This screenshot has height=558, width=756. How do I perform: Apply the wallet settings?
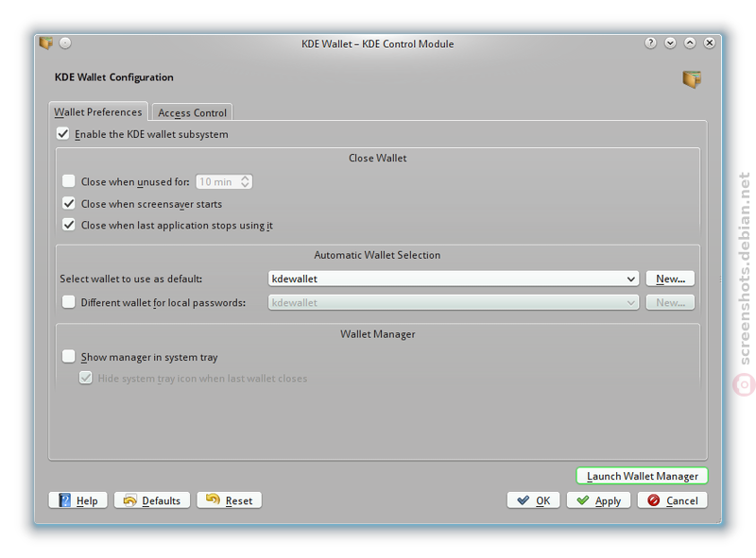tap(598, 500)
